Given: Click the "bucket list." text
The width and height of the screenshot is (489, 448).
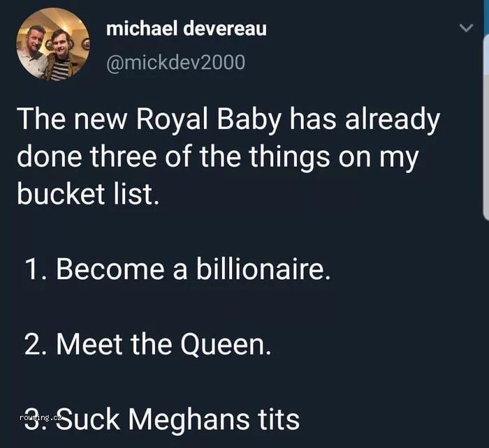Looking at the screenshot, I should click(88, 193).
